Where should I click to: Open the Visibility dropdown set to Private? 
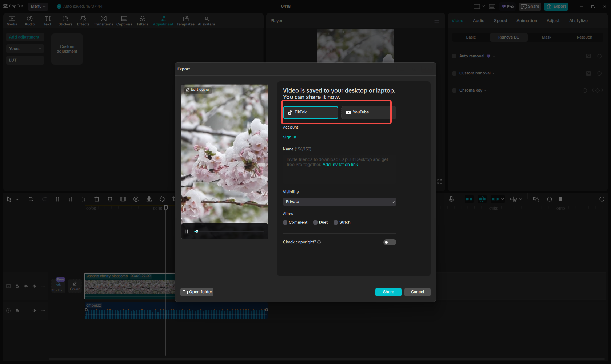click(339, 202)
